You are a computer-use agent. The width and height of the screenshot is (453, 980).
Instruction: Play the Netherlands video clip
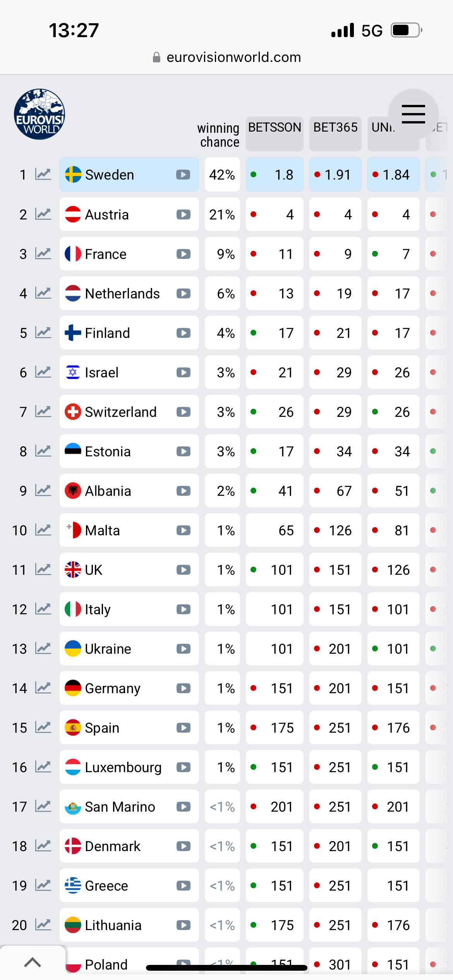coord(184,293)
